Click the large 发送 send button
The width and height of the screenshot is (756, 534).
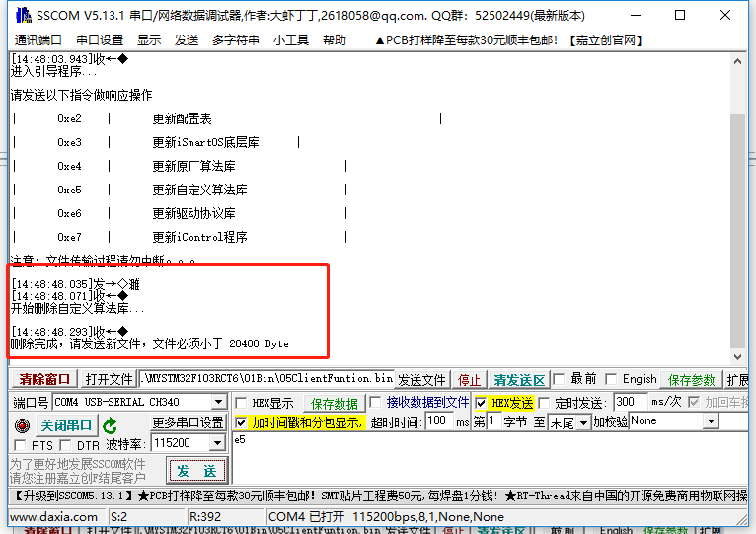pos(196,470)
